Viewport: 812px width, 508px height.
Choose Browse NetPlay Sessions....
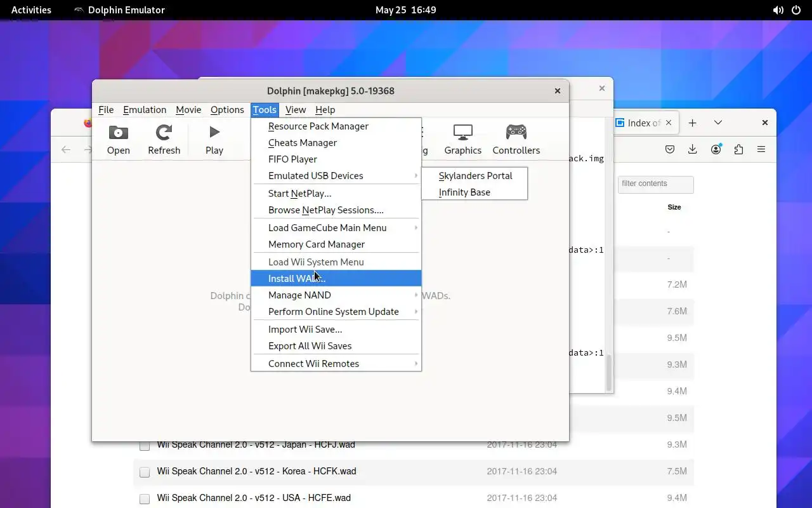[x=336, y=210]
